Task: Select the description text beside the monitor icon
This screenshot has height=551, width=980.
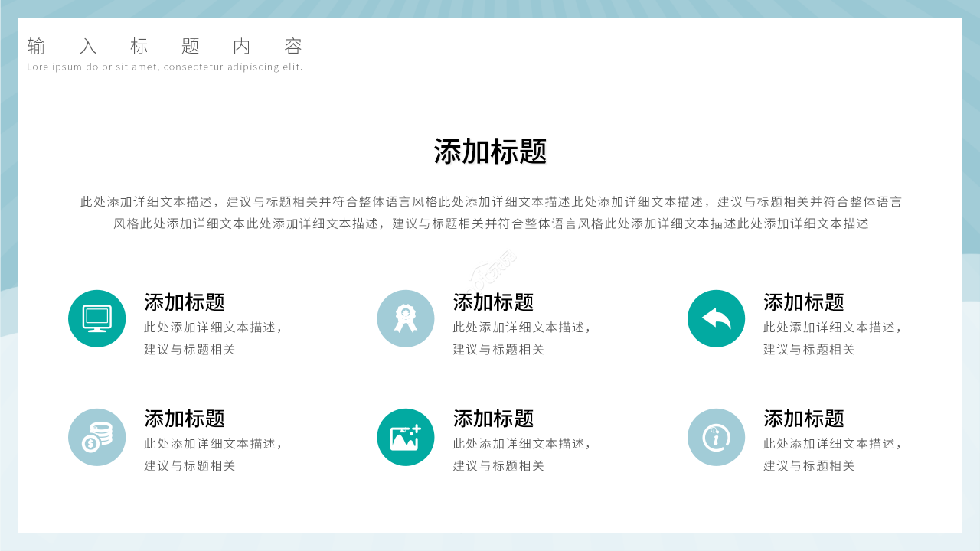Action: click(x=214, y=338)
